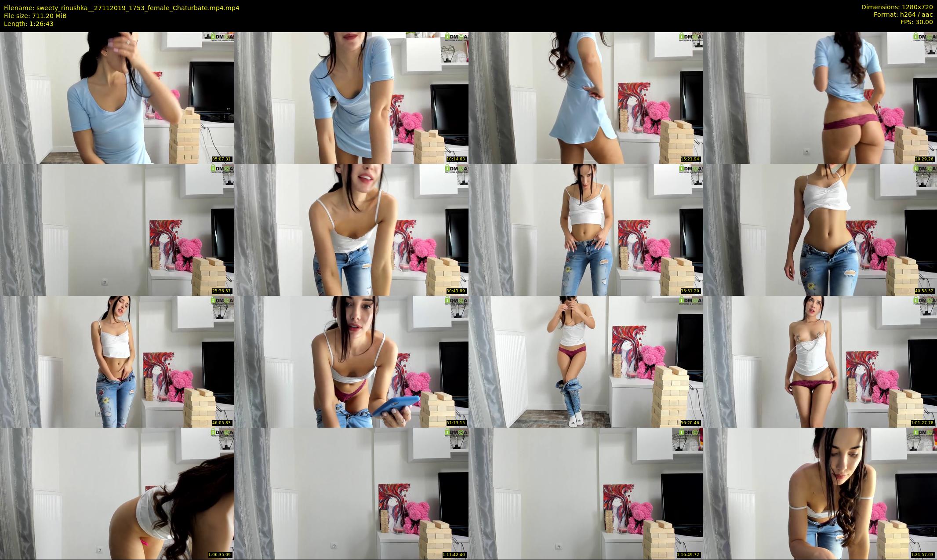Open the thumbnail stamped 1:01:27.78

(820, 361)
